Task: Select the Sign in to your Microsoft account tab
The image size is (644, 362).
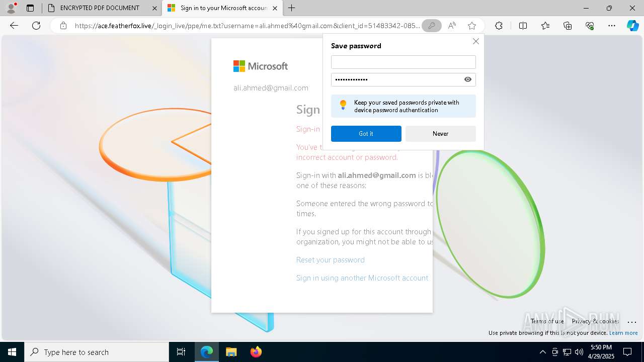Action: tap(222, 8)
